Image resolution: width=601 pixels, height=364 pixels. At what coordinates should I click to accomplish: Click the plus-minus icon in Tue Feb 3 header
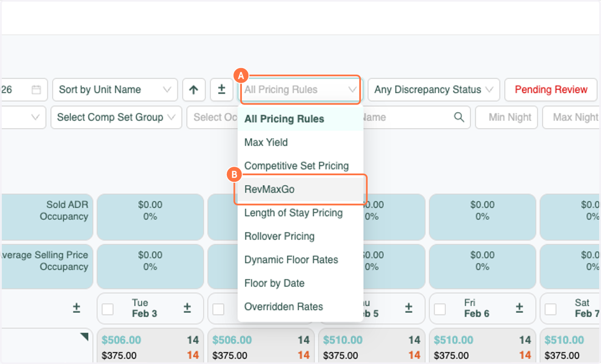187,308
